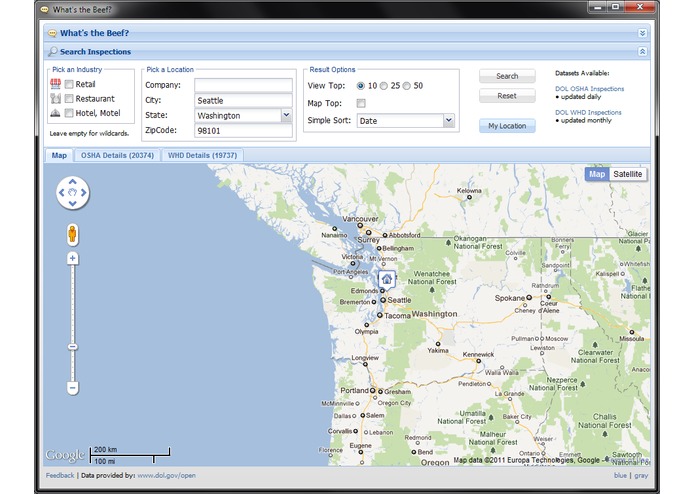695x494 pixels.
Task: Pick up the Street View pegman
Action: click(x=72, y=234)
